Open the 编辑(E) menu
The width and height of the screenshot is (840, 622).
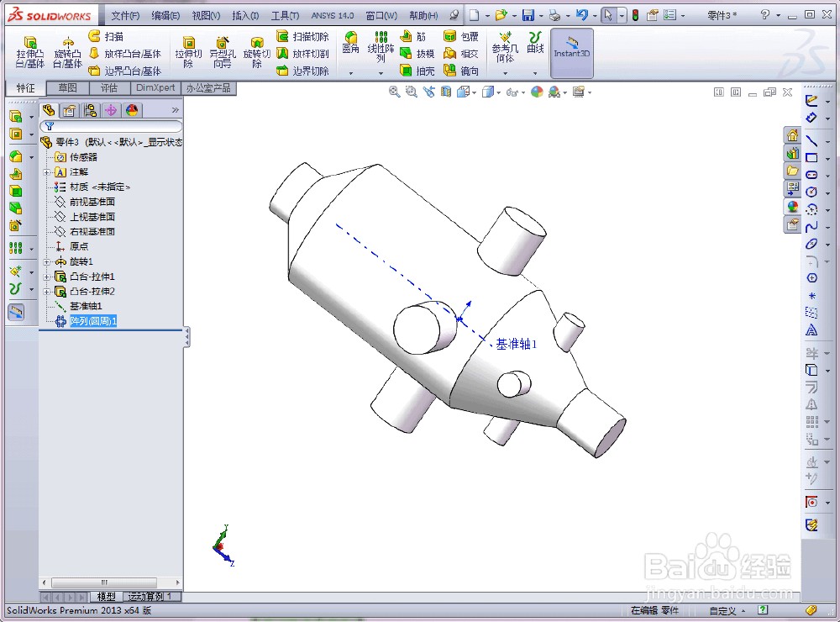(x=165, y=15)
